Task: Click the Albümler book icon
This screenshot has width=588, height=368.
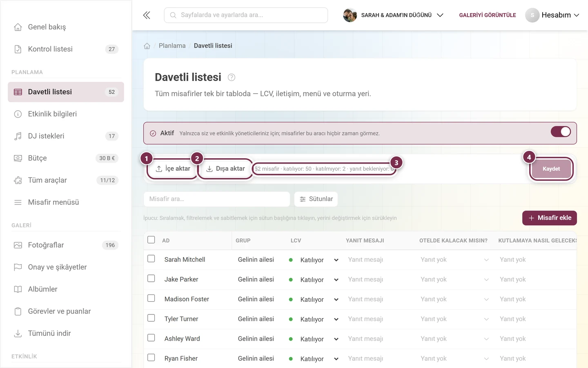Action: pyautogui.click(x=18, y=289)
